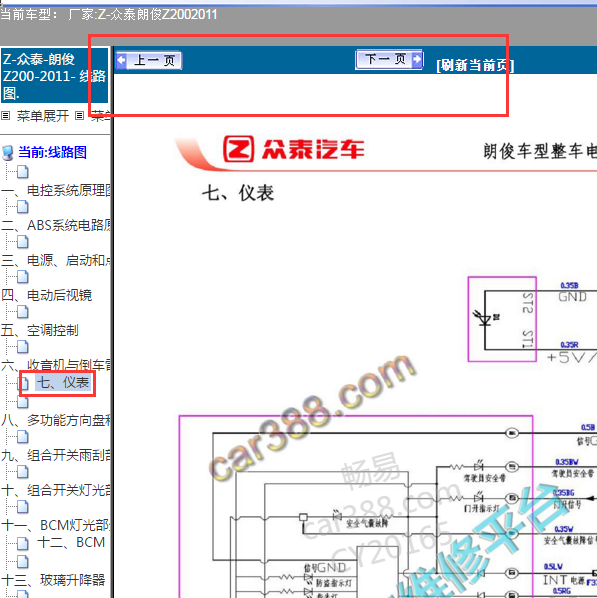Image resolution: width=597 pixels, height=598 pixels.
Task: Go to previous page with 上一页 button
Action: coord(149,60)
